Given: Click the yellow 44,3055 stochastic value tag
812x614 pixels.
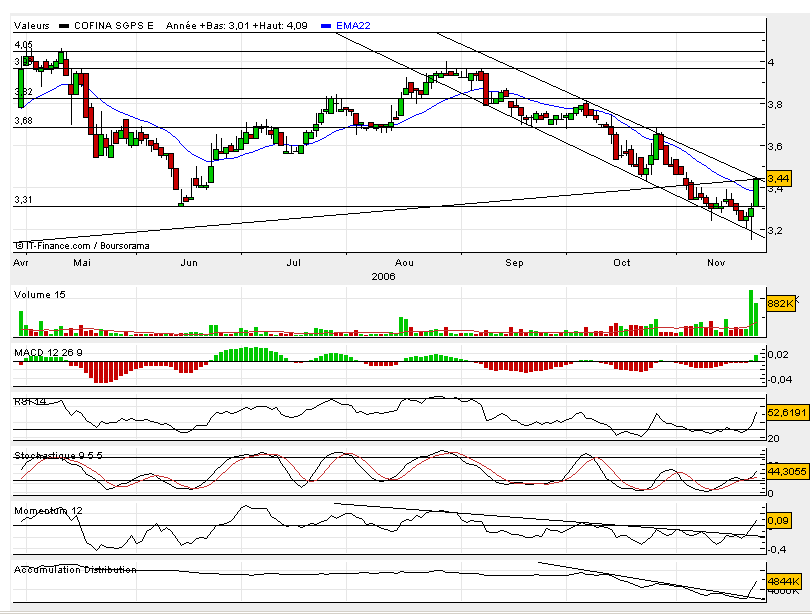Looking at the screenshot, I should (x=787, y=471).
